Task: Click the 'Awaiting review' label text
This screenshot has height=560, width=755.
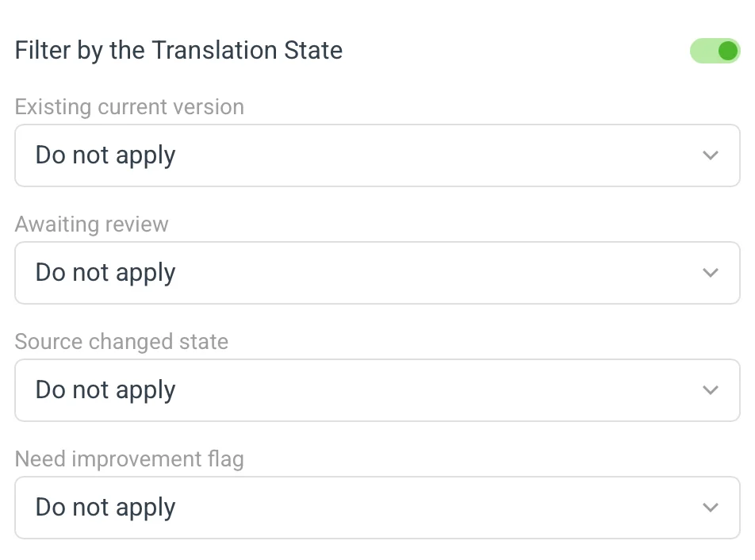Action: click(x=92, y=224)
